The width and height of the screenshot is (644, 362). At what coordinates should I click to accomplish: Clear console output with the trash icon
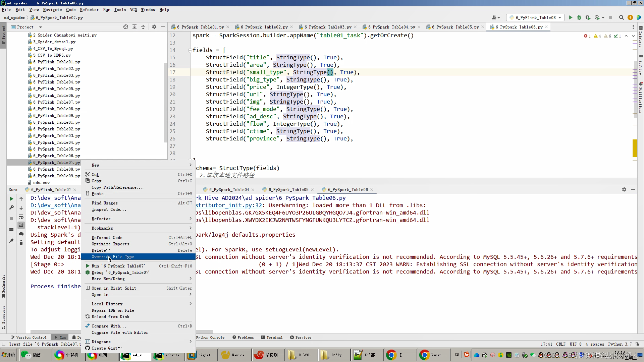[21, 242]
